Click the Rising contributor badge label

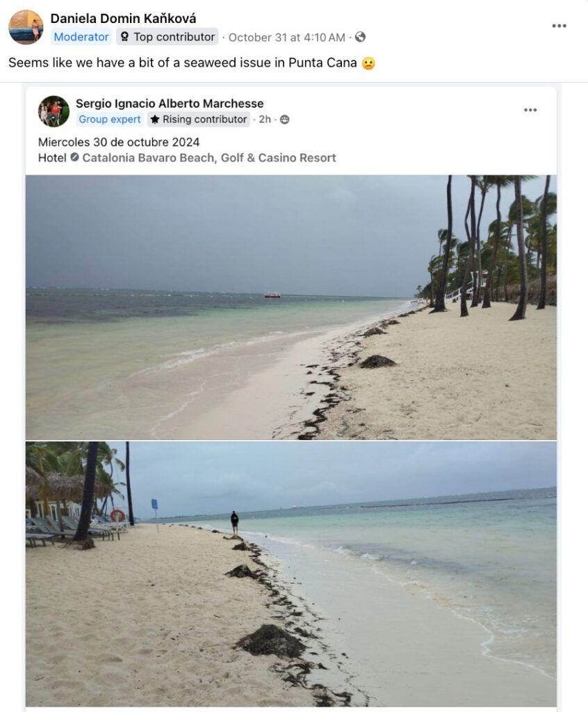(x=204, y=120)
